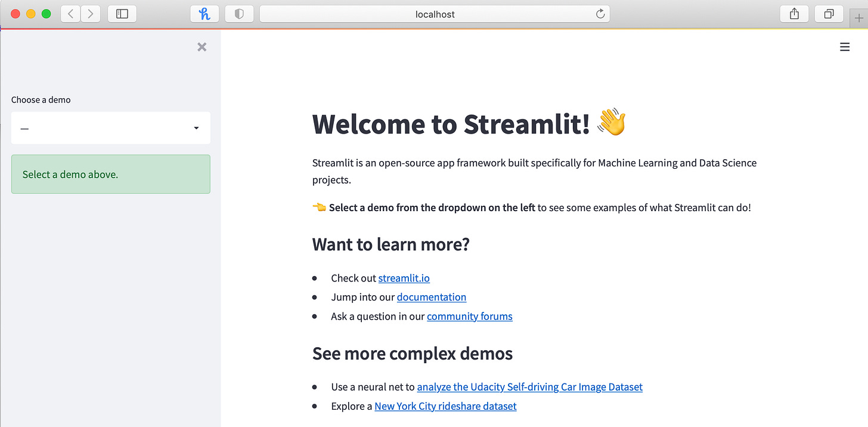Open the community forums link
This screenshot has height=427, width=868.
tap(470, 316)
